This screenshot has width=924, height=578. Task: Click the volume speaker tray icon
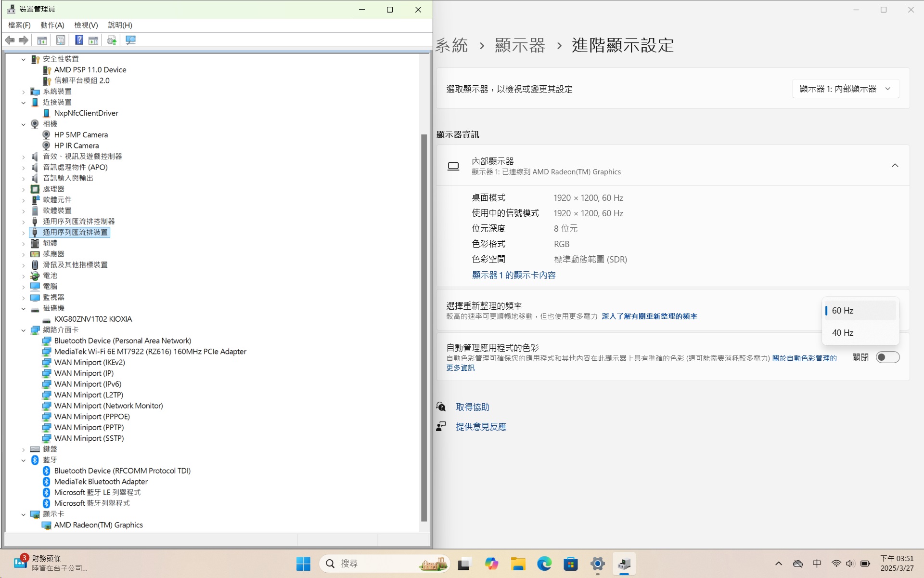[850, 564]
